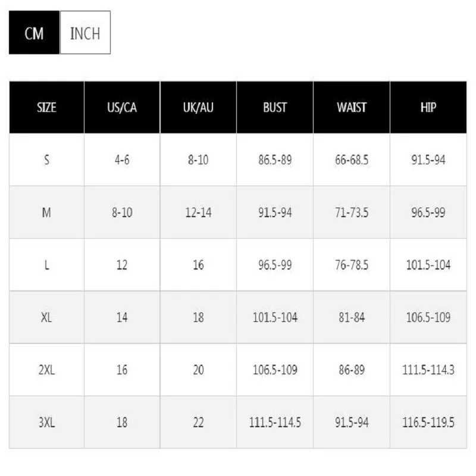Viewport: 476px width, 476px height.
Task: Select the L size row label
Action: click(47, 265)
